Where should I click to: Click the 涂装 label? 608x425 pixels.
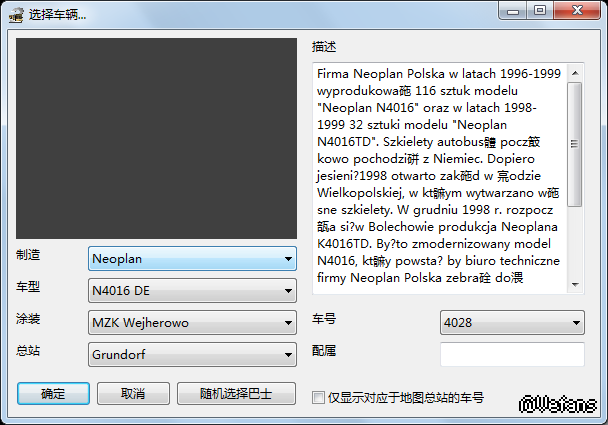point(28,319)
